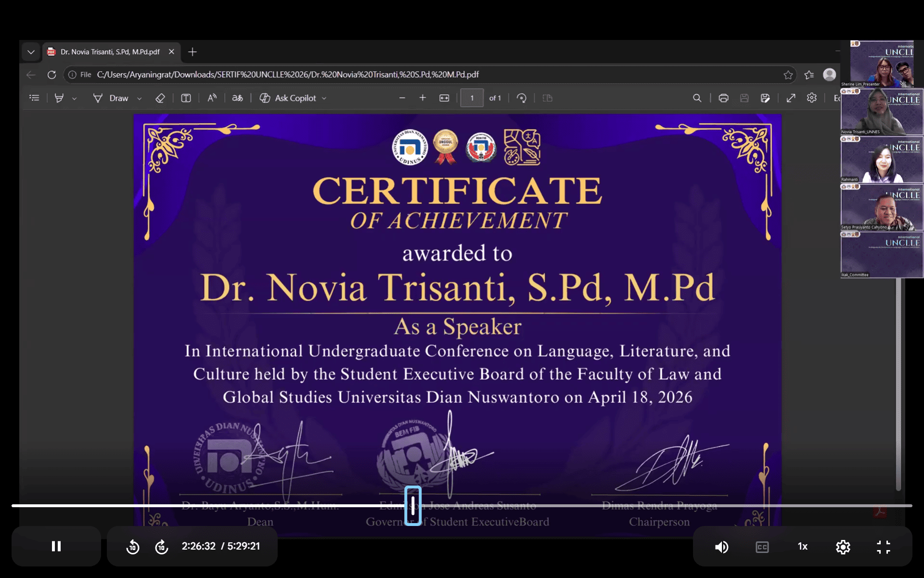Change the 1x playback speed
This screenshot has width=924, height=578.
point(803,546)
